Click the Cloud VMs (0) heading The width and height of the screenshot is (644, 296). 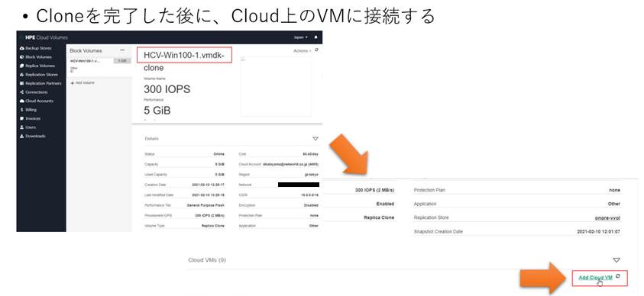tap(207, 260)
